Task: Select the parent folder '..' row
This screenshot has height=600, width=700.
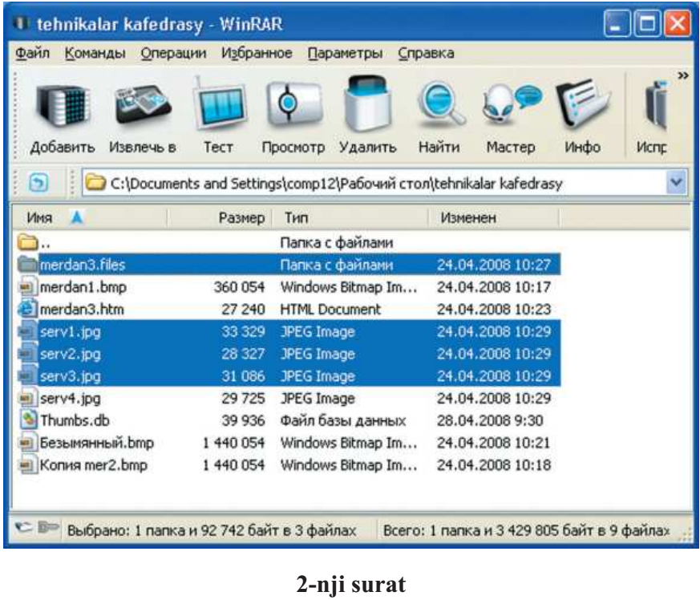Action: (x=288, y=242)
